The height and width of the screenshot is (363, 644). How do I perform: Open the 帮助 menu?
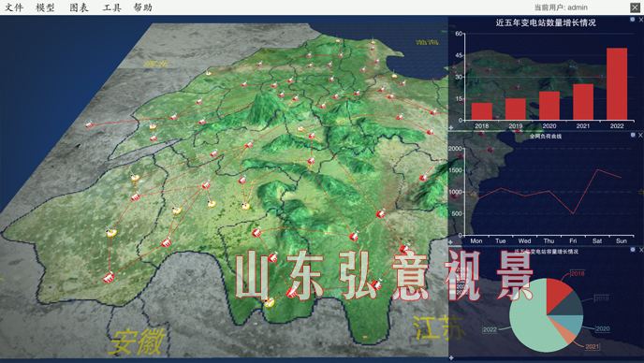click(143, 7)
